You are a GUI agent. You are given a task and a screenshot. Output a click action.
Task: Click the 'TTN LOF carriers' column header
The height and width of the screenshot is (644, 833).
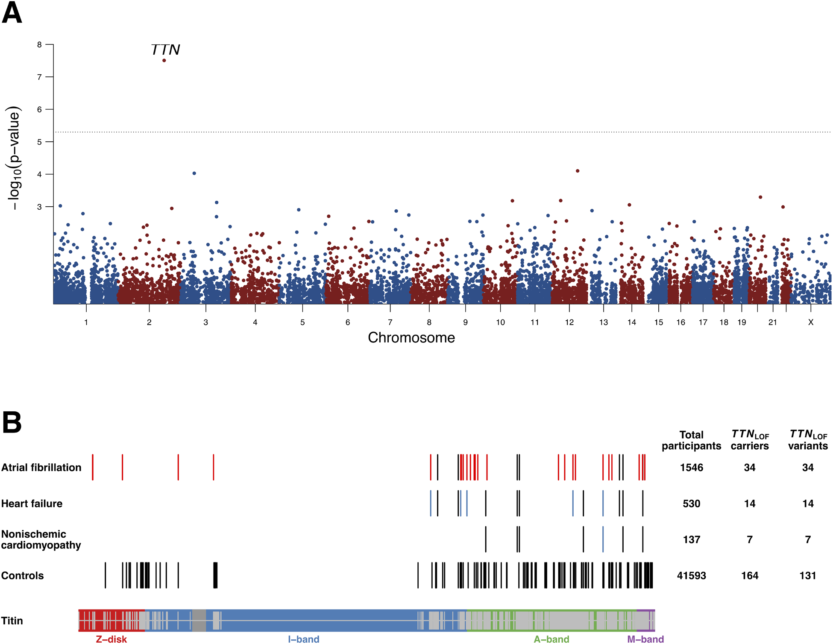click(x=750, y=440)
